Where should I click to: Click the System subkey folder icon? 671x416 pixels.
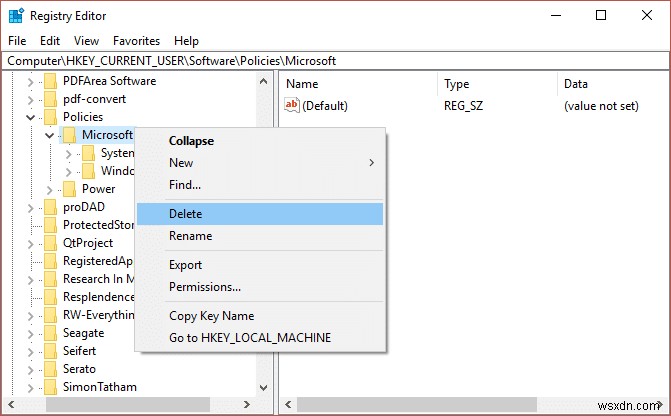(88, 153)
